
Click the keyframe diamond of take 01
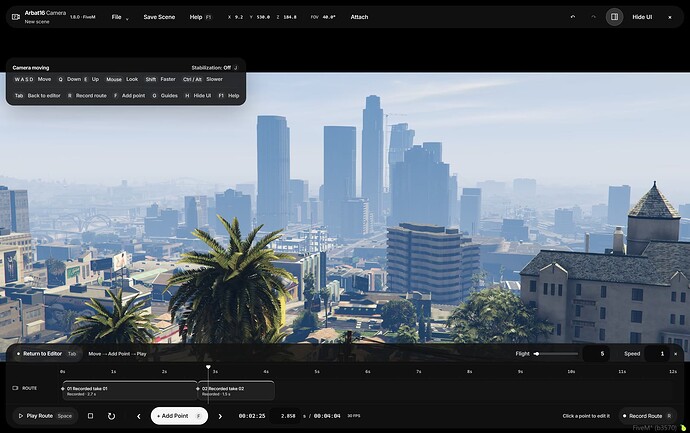[63, 389]
